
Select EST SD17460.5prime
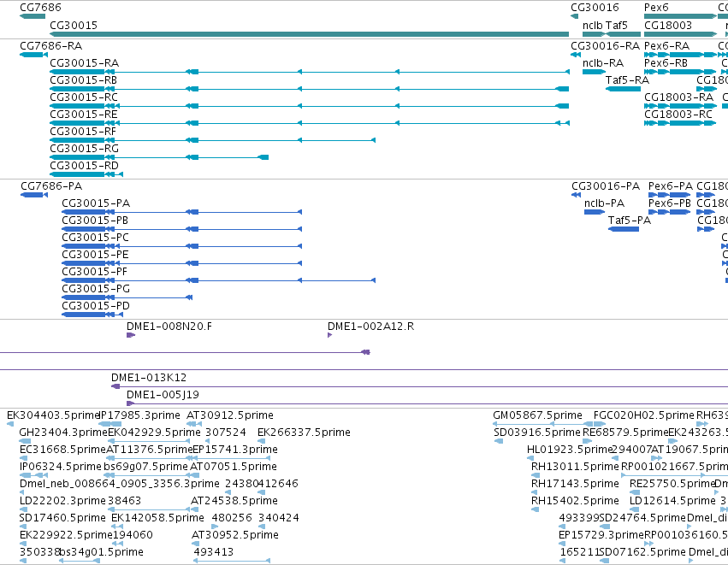(x=62, y=519)
